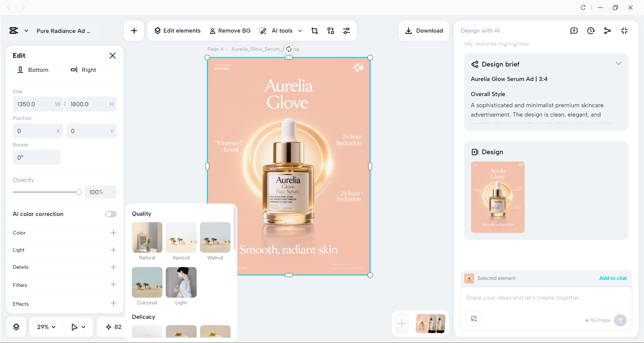Image resolution: width=644 pixels, height=343 pixels.
Task: Open the smart select grid icon
Action: pos(331,31)
